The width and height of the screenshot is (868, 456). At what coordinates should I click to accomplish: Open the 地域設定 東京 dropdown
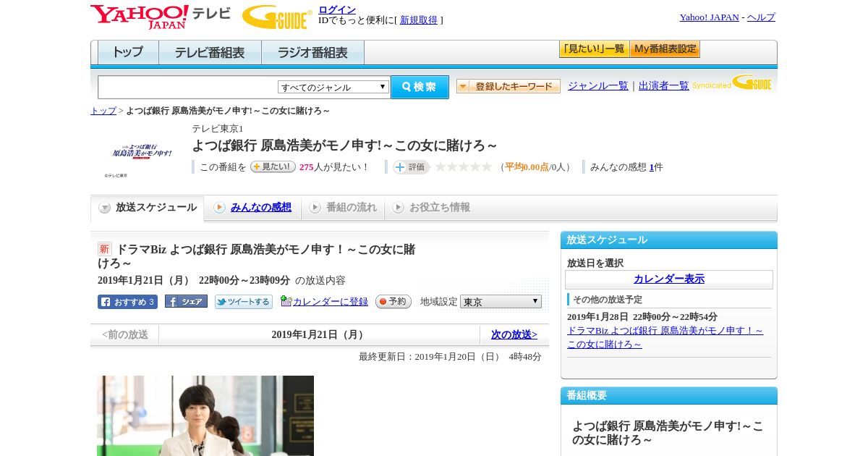(501, 302)
